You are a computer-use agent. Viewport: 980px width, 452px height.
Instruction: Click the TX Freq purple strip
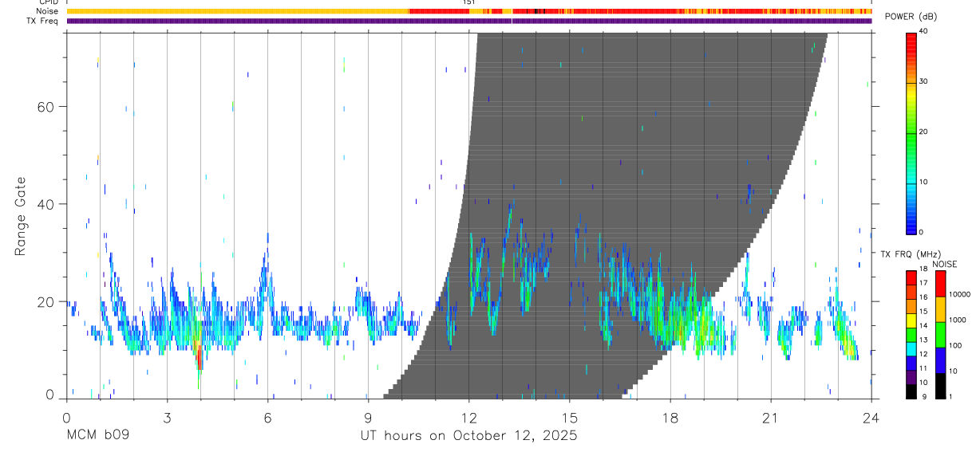tap(470, 21)
